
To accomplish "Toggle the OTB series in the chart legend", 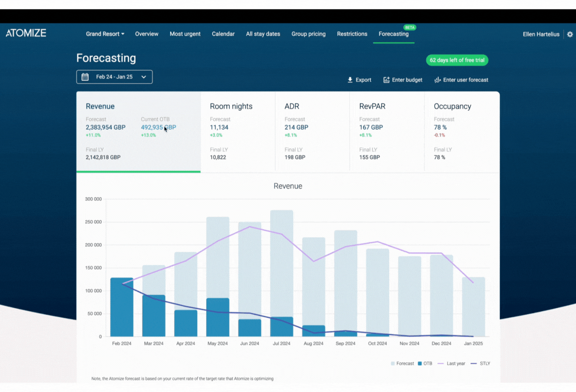I will (424, 363).
